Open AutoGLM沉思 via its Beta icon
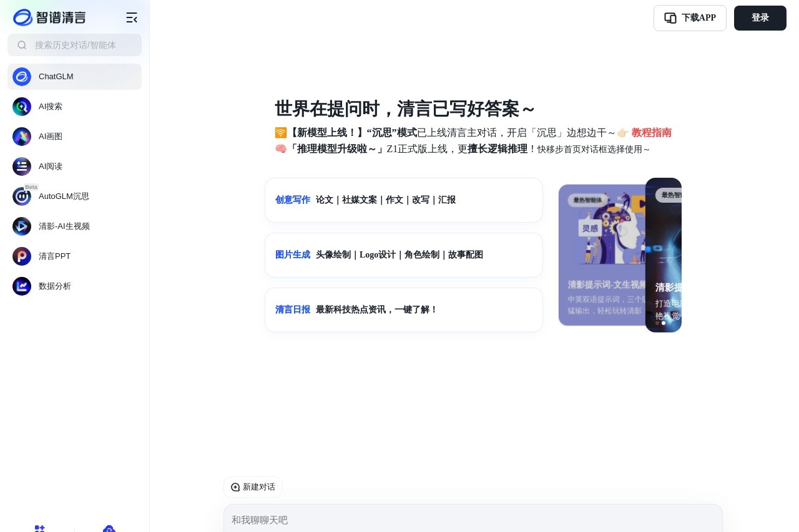The width and height of the screenshot is (799, 532). (x=22, y=196)
